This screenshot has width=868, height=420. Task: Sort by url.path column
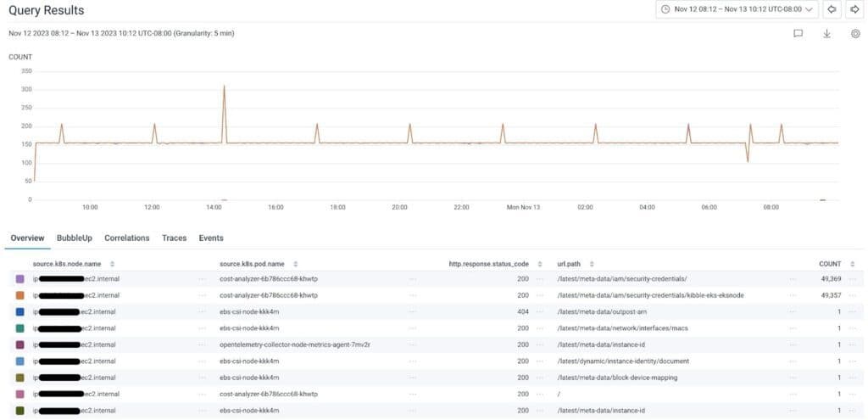click(x=592, y=264)
